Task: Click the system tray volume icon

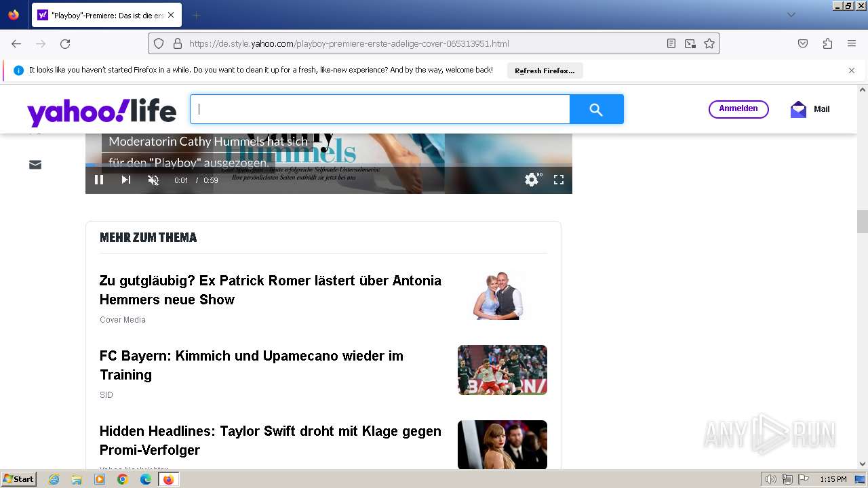Action: pyautogui.click(x=771, y=479)
